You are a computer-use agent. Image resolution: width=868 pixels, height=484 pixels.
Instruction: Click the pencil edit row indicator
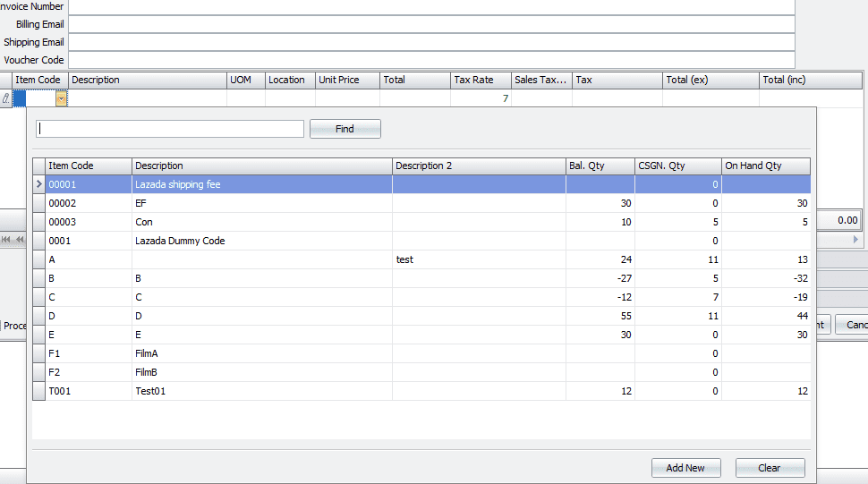tap(5, 99)
